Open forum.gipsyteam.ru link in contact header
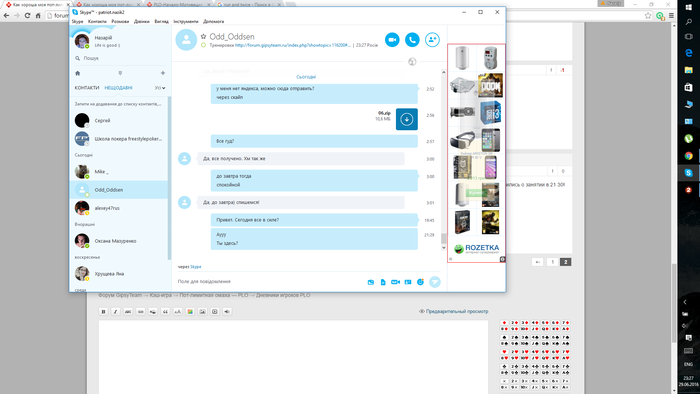Screen dimensions: 700x394 tap(293, 45)
